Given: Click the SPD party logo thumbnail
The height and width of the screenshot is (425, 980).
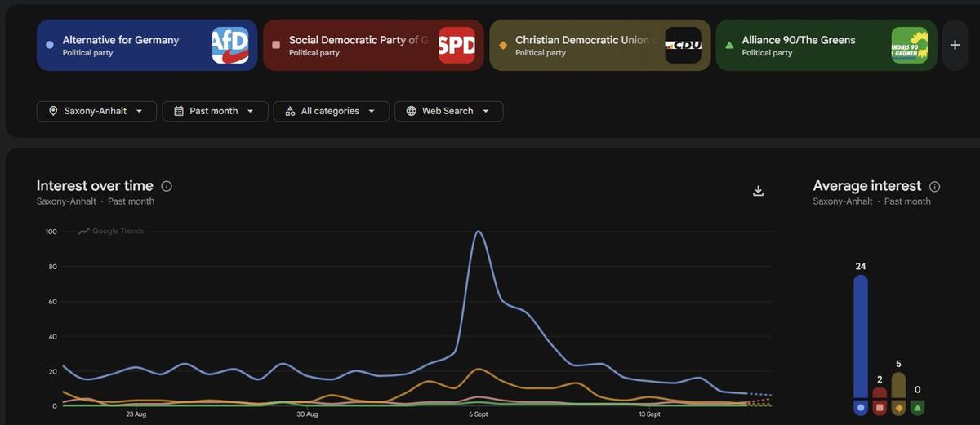Looking at the screenshot, I should click(x=457, y=45).
